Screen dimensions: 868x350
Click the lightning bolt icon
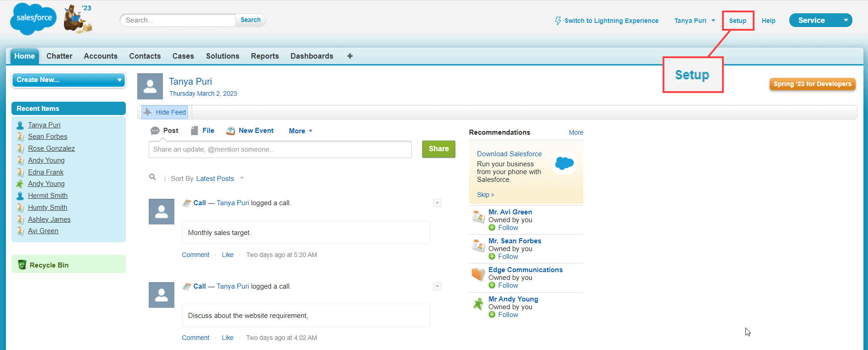(558, 21)
